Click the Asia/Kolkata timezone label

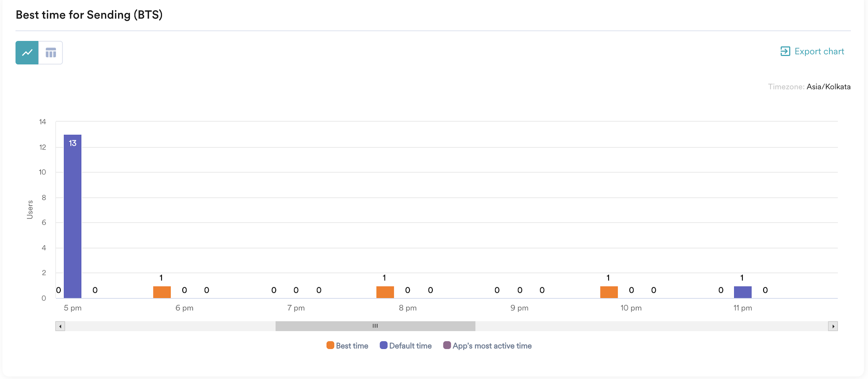click(x=828, y=87)
